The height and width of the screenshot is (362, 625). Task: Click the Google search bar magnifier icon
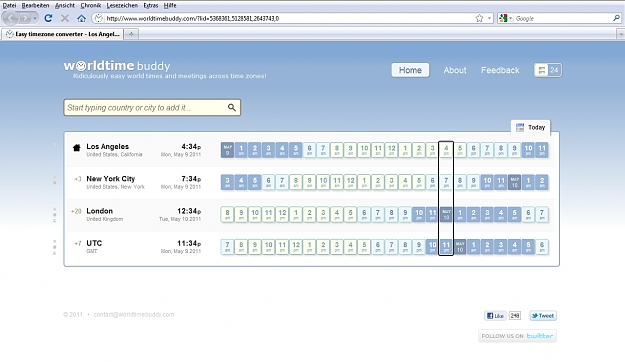[x=616, y=18]
